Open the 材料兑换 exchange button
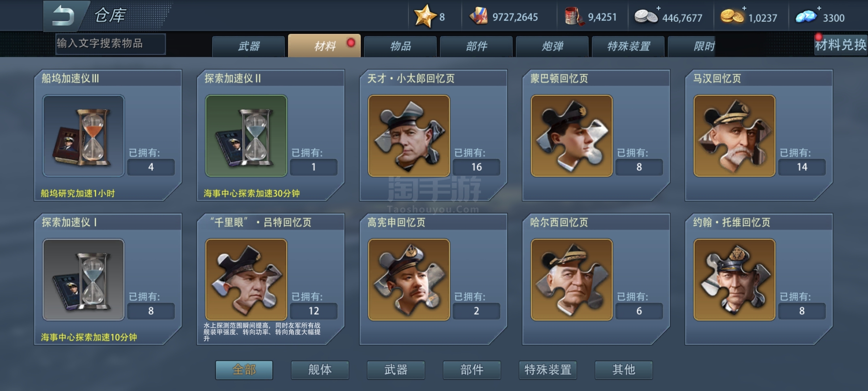 point(841,45)
